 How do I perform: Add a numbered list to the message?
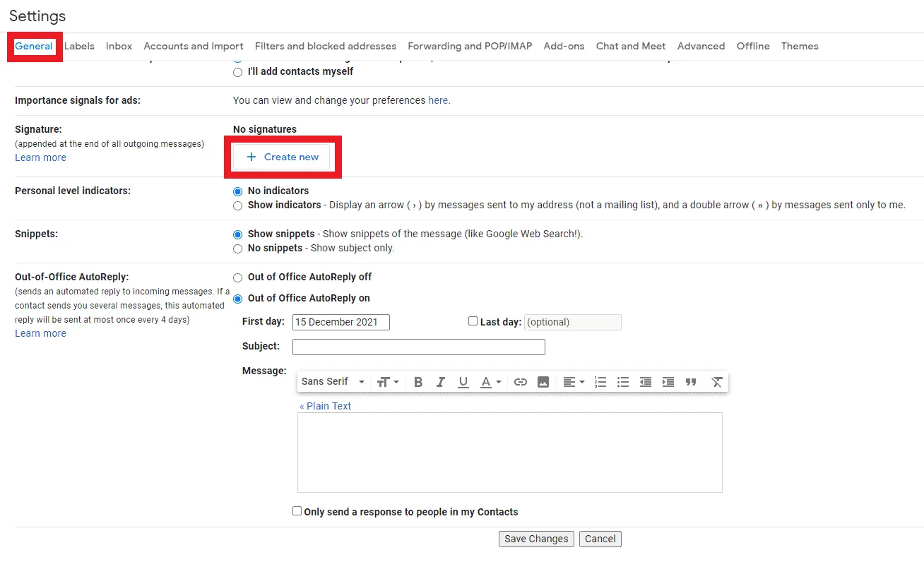point(600,382)
